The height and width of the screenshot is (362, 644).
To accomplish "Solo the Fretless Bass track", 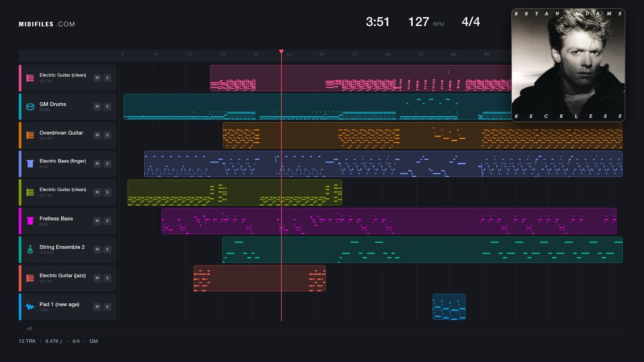I will (x=107, y=221).
